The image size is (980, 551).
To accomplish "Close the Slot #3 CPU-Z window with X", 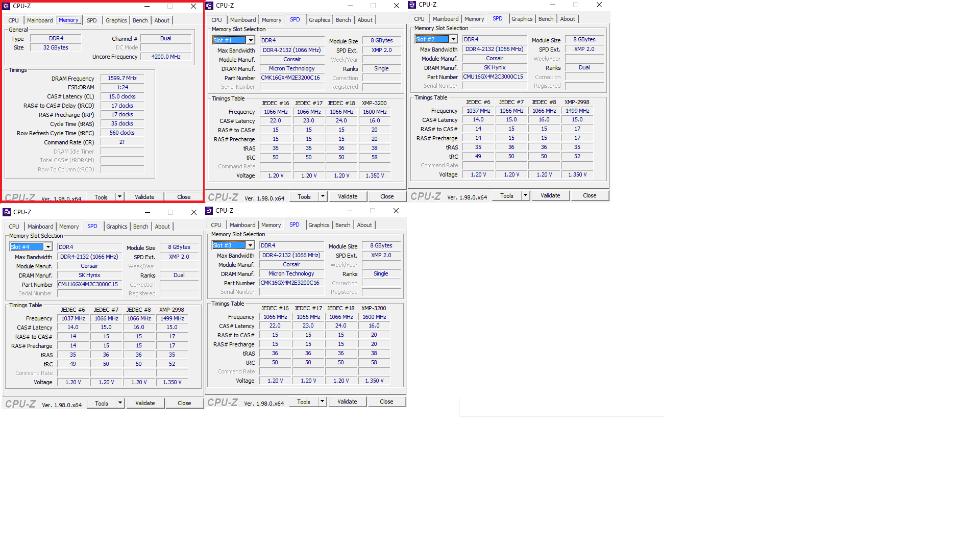I will coord(396,211).
